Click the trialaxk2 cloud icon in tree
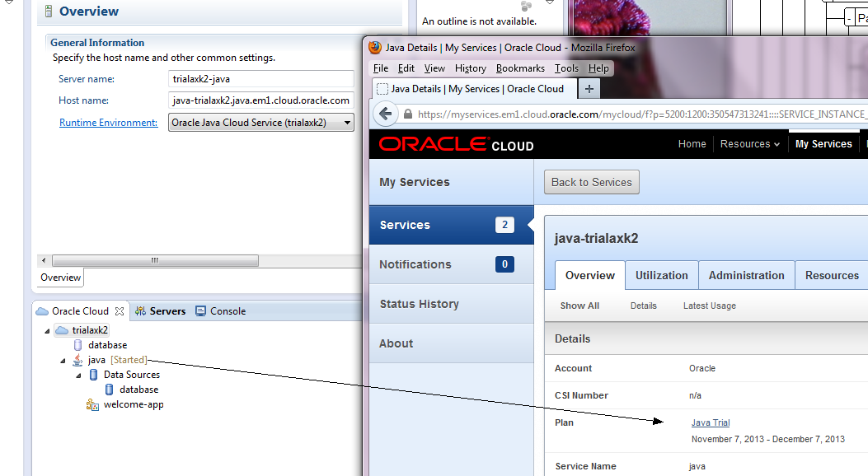Image resolution: width=868 pixels, height=476 pixels. 62,330
